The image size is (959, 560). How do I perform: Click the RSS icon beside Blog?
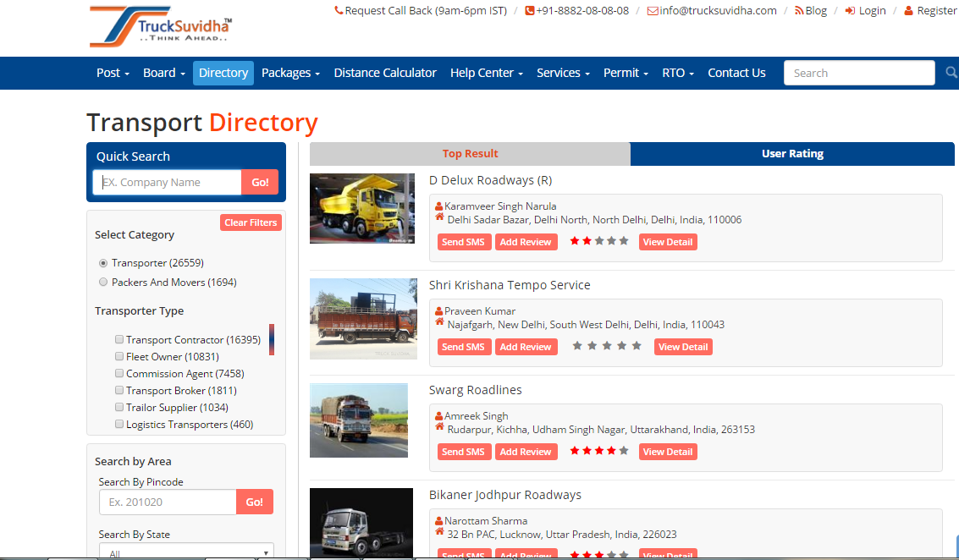(x=799, y=10)
